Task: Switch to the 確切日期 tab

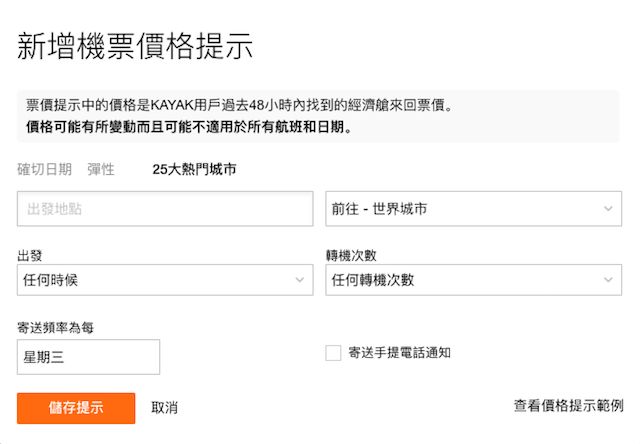Action: coord(44,169)
